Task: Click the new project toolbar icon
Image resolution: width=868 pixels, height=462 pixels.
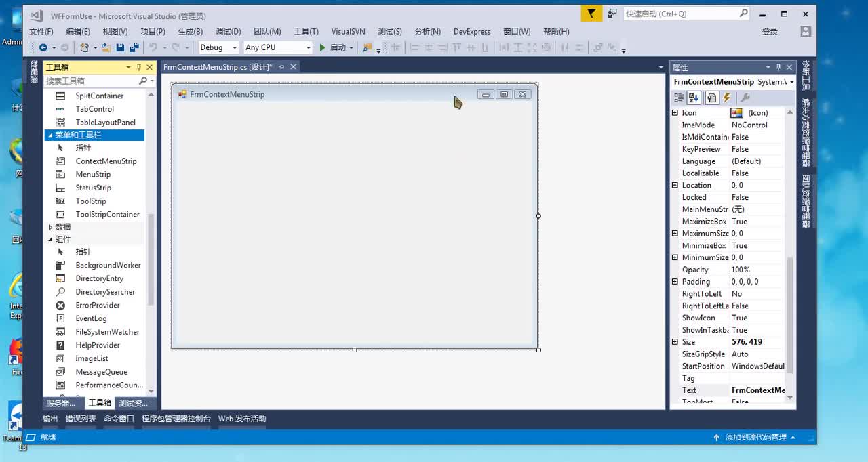Action: [84, 47]
